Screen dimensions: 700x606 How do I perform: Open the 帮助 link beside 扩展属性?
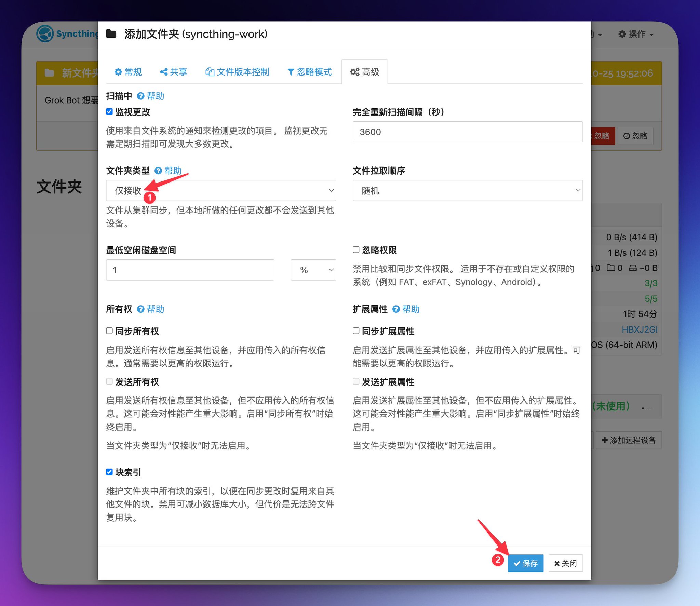[x=411, y=309]
